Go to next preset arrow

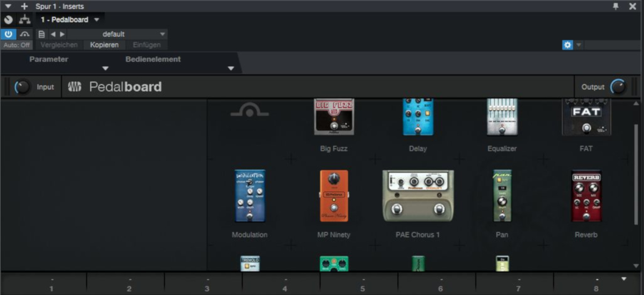coord(62,34)
